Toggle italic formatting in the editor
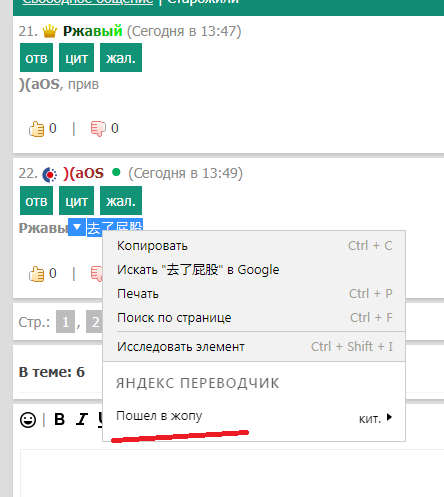Viewport: 444px width, 497px height. click(82, 419)
